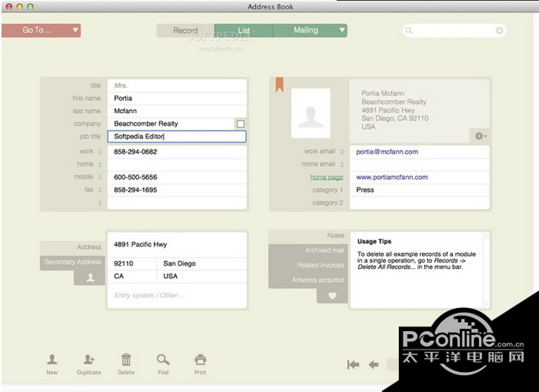
Task: Go to previous record arrow icon
Action: tap(373, 364)
